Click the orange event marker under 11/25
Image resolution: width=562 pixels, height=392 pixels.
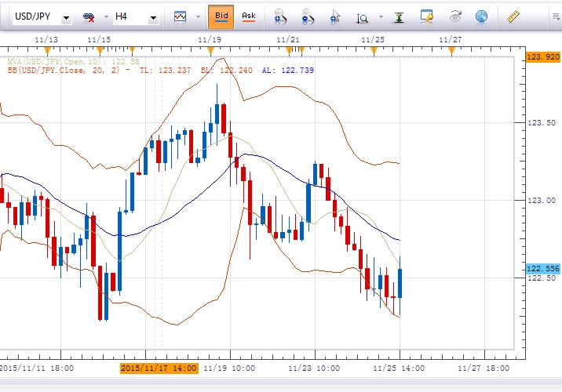[x=374, y=50]
